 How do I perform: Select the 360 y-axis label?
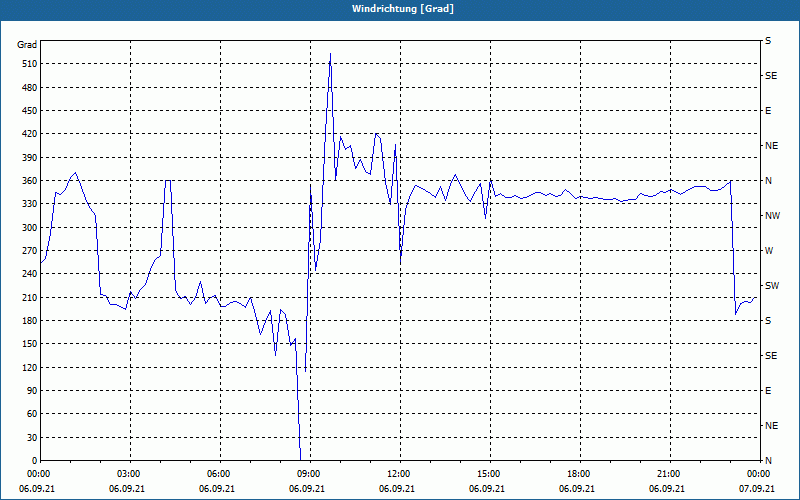tap(30, 181)
